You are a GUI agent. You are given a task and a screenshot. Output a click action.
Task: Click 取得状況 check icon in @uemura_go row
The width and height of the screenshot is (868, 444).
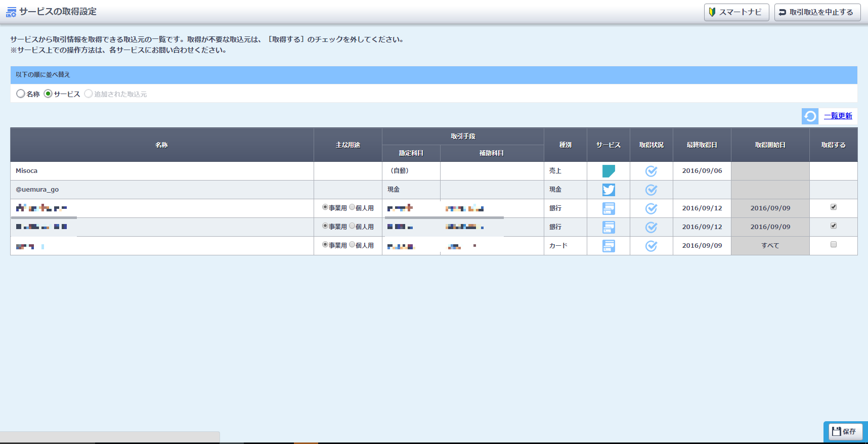tap(652, 190)
